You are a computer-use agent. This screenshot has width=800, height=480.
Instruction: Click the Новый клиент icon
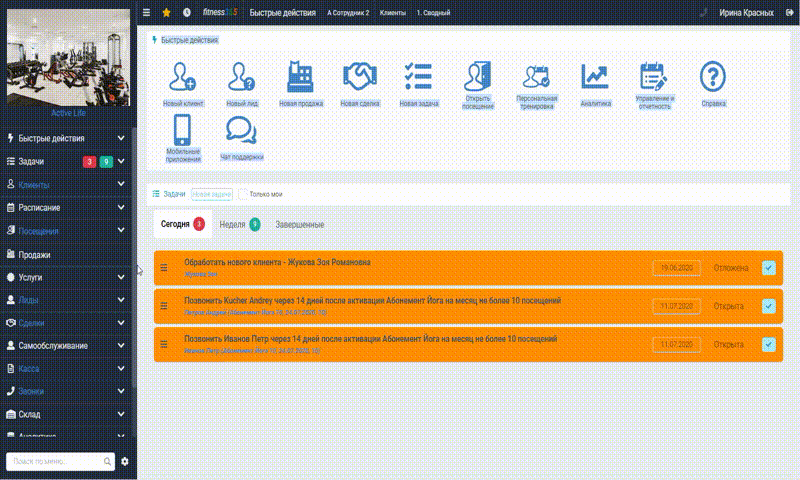[x=182, y=78]
